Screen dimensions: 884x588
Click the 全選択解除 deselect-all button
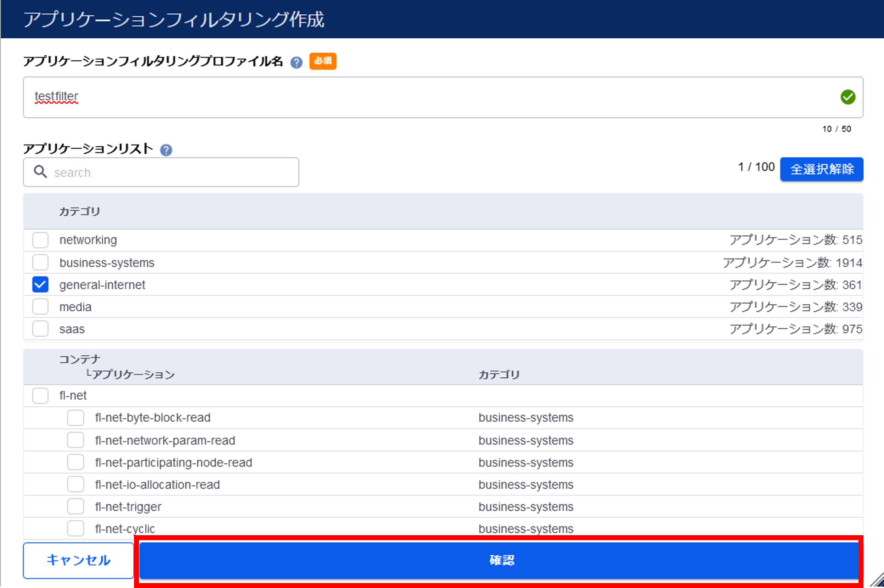tap(821, 169)
